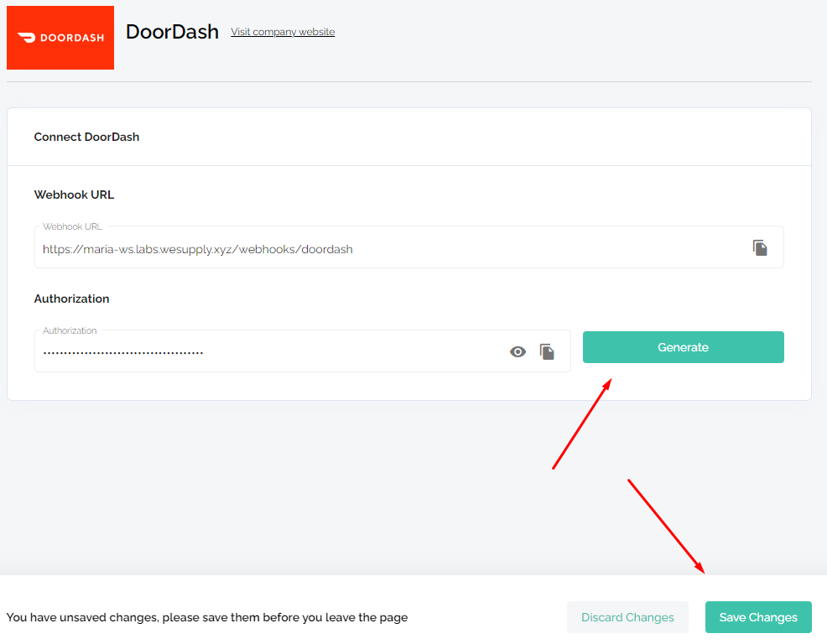827x644 pixels.
Task: Click the Connect DoorDash section heading
Action: [86, 138]
